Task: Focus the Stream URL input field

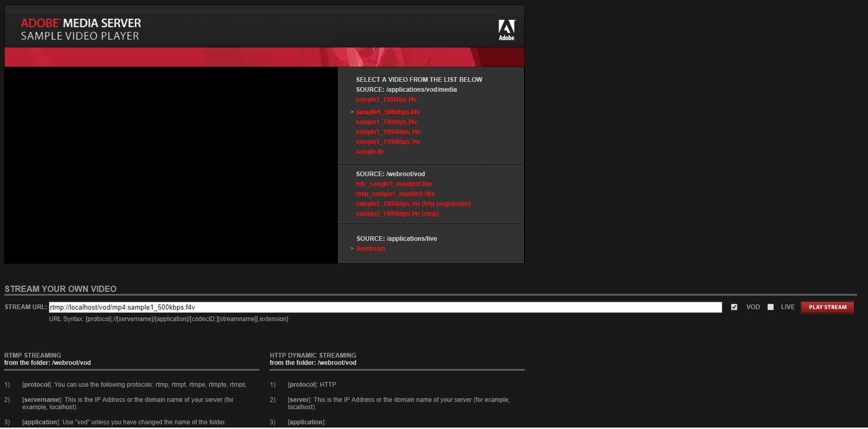Action: (x=385, y=307)
